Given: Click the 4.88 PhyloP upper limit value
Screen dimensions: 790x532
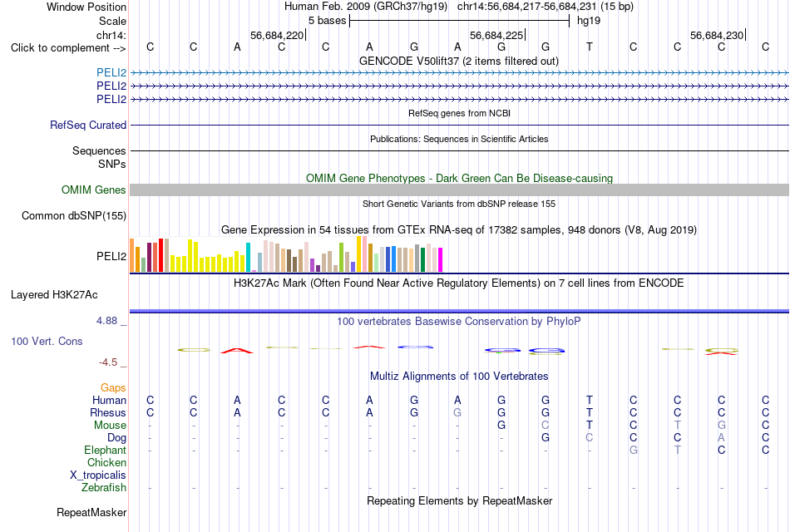Looking at the screenshot, I should coord(106,321).
